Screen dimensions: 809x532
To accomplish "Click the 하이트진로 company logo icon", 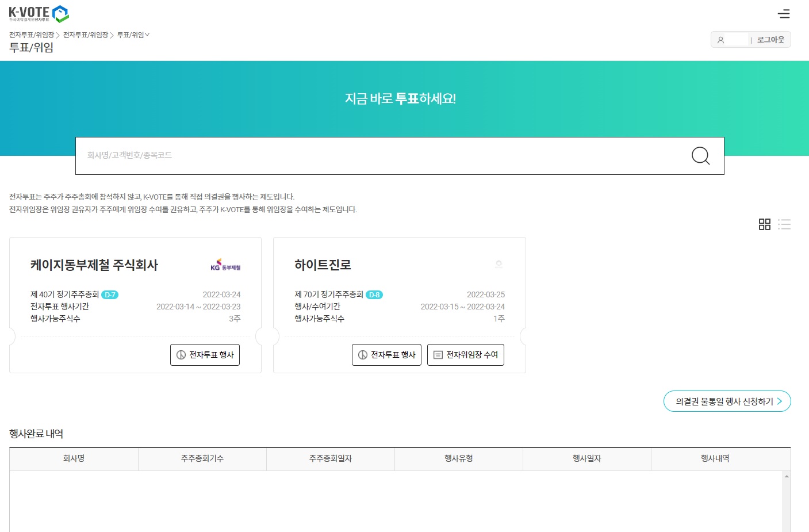I will click(499, 265).
